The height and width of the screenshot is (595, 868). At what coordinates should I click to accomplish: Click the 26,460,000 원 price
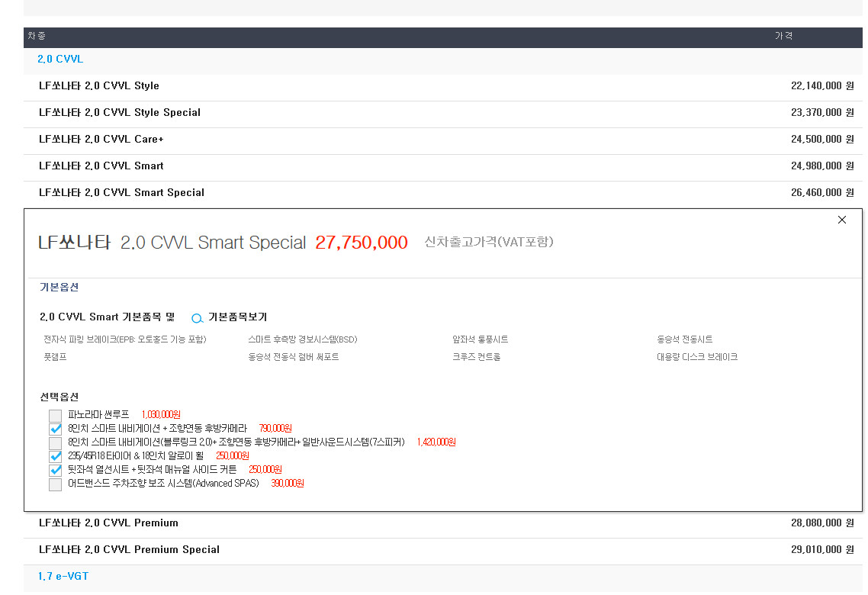tap(822, 193)
